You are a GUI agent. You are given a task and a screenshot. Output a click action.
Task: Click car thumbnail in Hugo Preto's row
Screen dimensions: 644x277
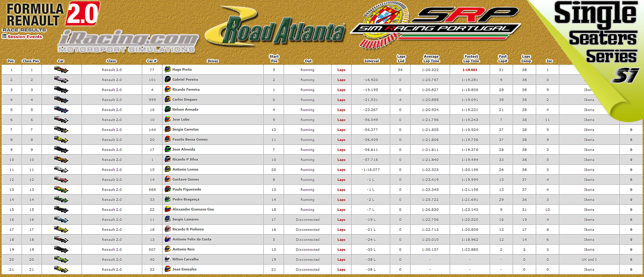click(61, 70)
